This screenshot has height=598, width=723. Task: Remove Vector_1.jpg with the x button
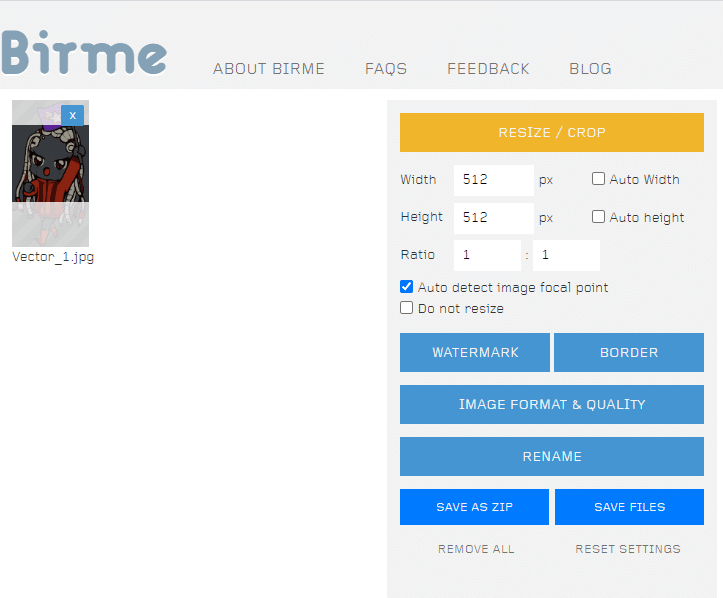coord(72,116)
